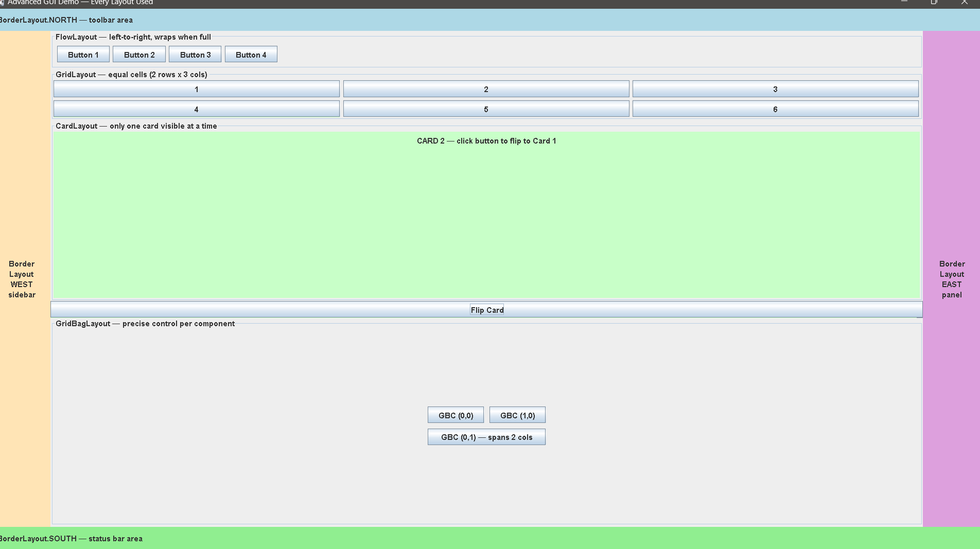Click Button 4 in the FlowLayout panel
Screen dimensions: 980x549
(251, 54)
